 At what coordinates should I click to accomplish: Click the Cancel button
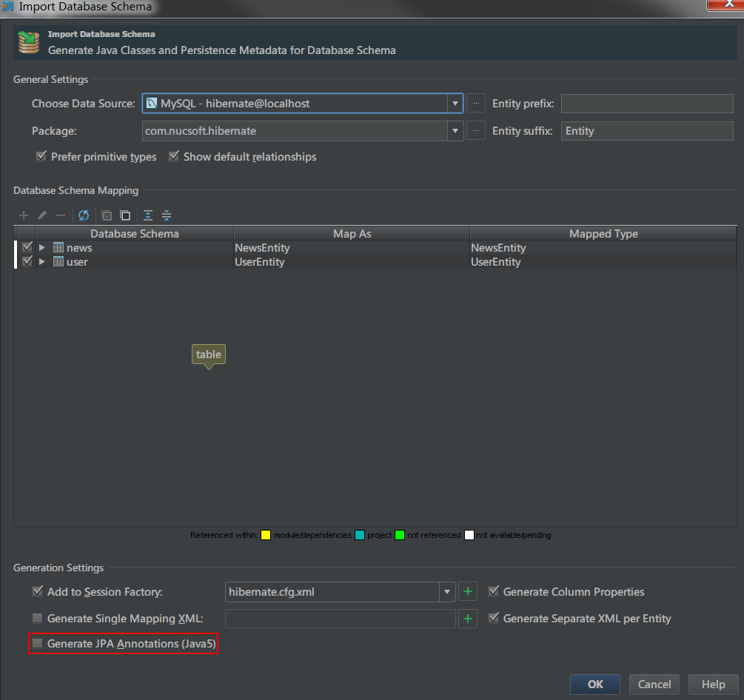(654, 684)
